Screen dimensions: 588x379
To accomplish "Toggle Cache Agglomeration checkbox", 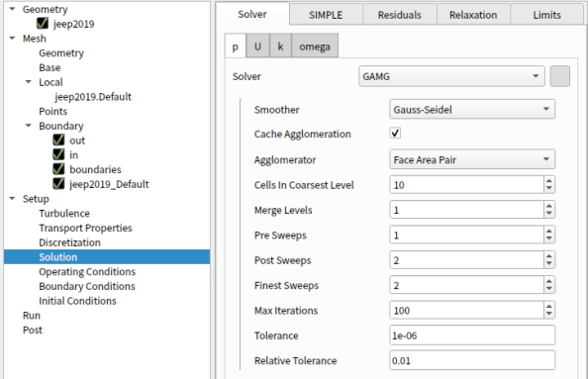I will click(395, 133).
